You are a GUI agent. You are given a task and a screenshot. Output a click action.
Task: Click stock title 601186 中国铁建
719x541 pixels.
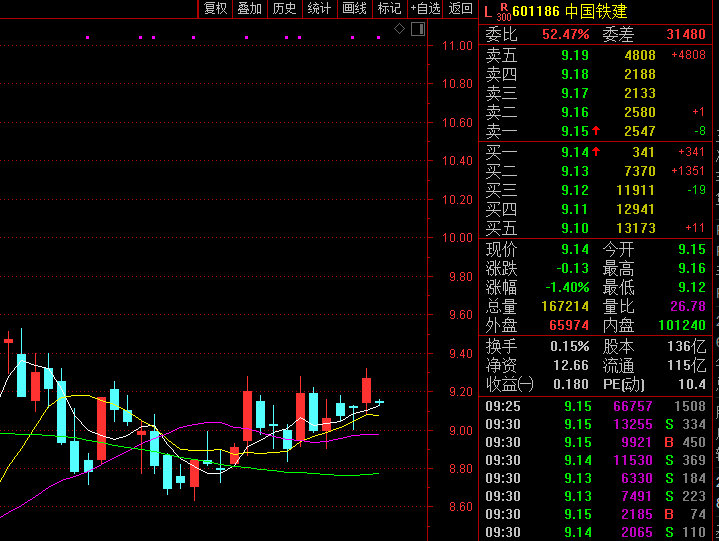click(570, 11)
